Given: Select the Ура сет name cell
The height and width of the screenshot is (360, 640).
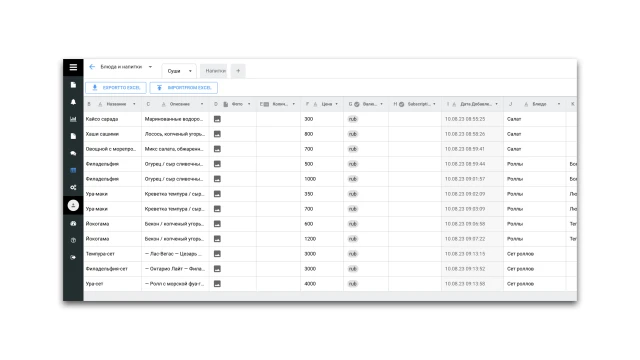Looking at the screenshot, I should 113,284.
